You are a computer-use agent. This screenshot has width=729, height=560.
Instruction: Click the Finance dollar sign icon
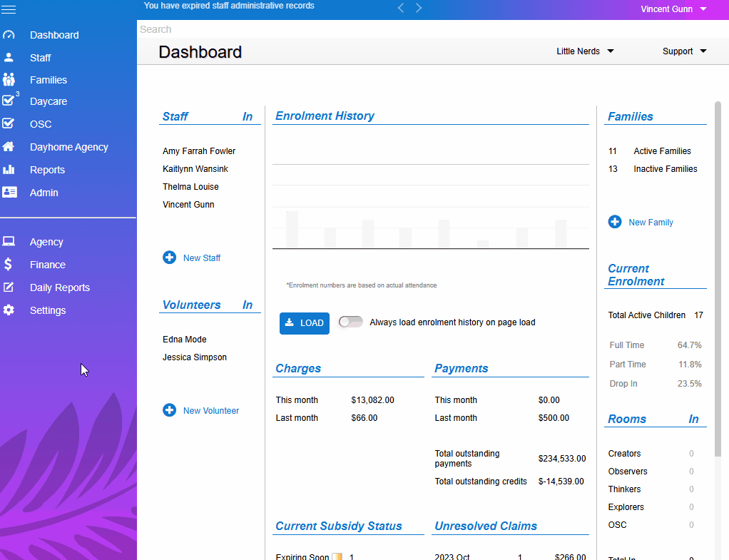coord(8,264)
